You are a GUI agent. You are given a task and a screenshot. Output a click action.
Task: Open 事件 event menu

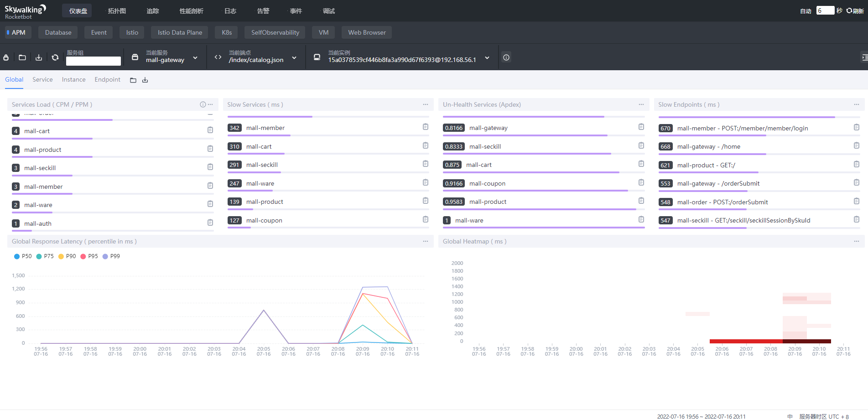pyautogui.click(x=296, y=11)
